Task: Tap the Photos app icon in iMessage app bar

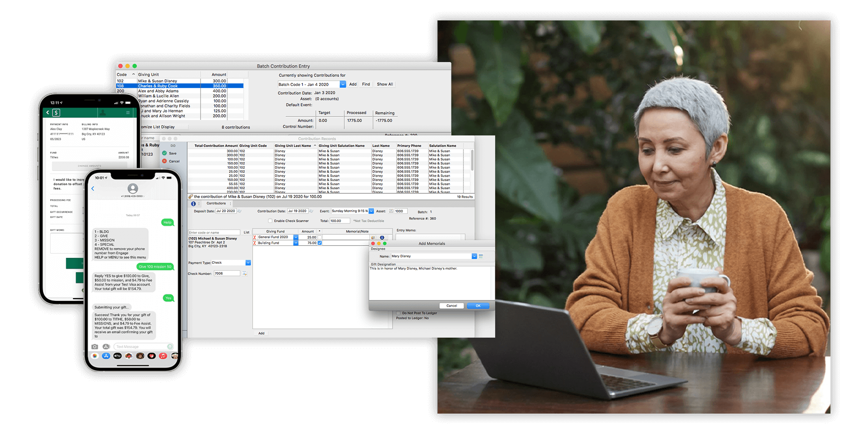Action: pos(95,356)
